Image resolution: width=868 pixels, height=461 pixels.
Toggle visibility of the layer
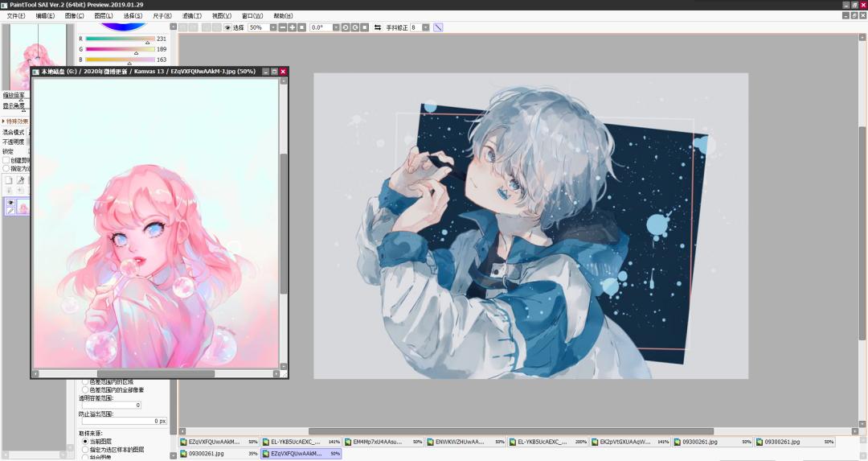pos(10,203)
